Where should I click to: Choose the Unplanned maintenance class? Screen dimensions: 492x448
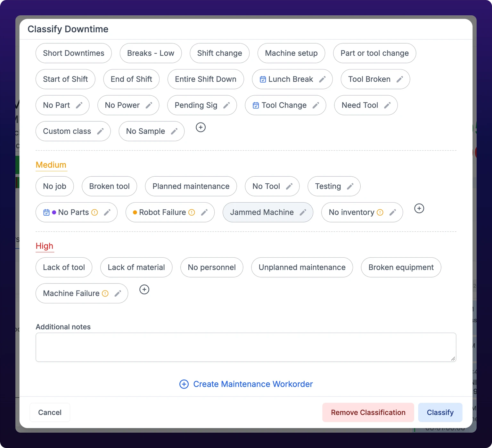tap(302, 268)
